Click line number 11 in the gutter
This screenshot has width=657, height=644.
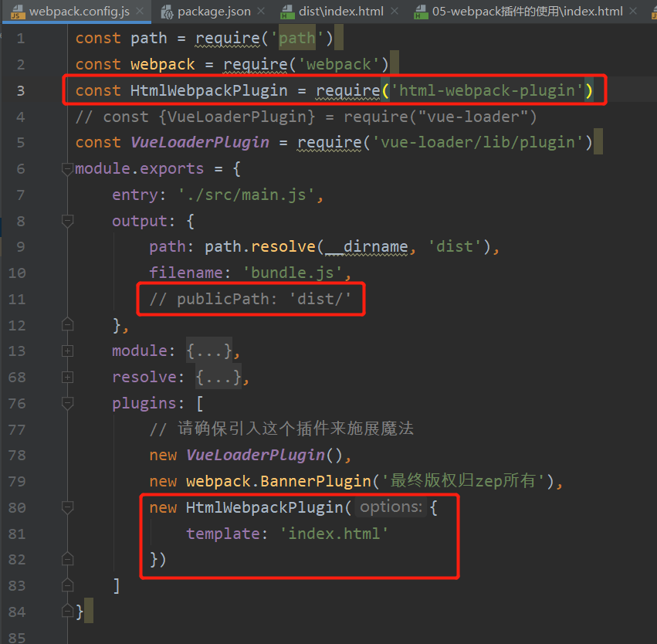pyautogui.click(x=17, y=299)
